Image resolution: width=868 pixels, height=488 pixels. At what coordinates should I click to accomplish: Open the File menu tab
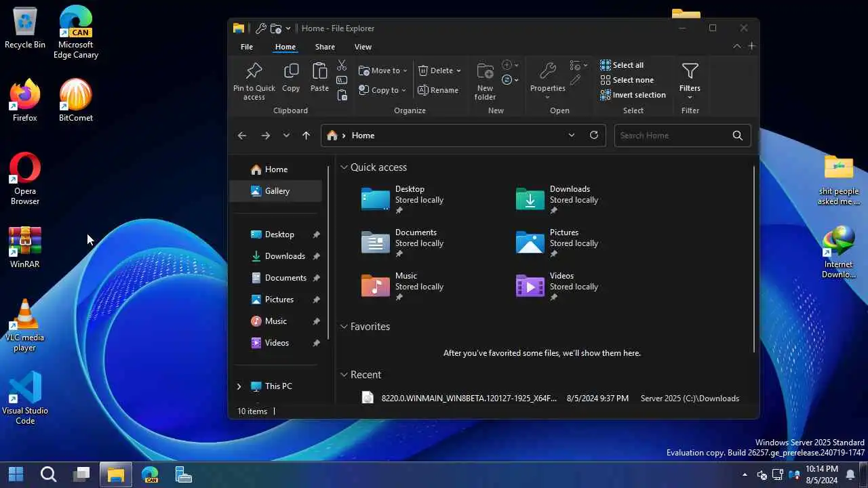tap(247, 47)
